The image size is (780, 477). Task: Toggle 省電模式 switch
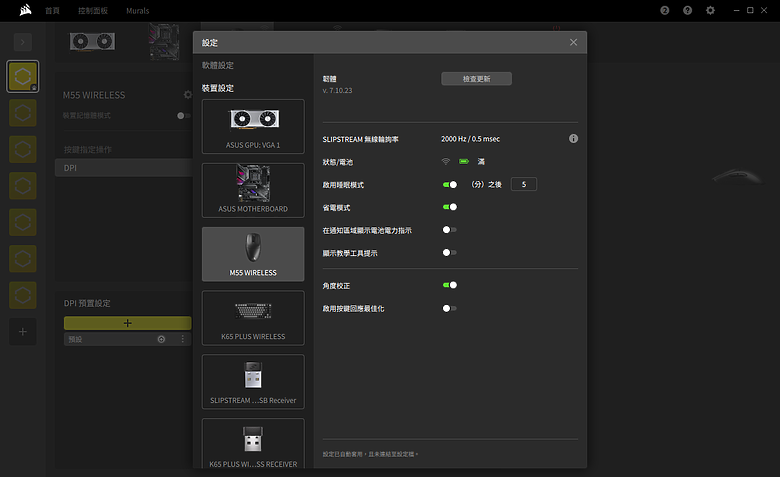450,207
